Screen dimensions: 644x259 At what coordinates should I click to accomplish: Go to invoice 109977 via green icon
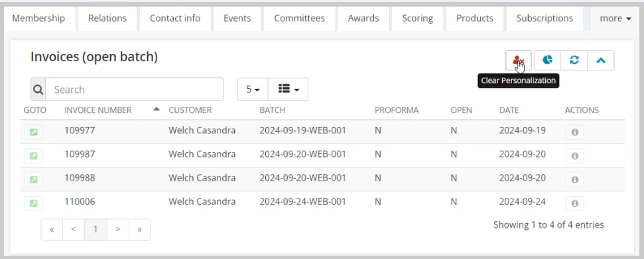[x=34, y=132]
